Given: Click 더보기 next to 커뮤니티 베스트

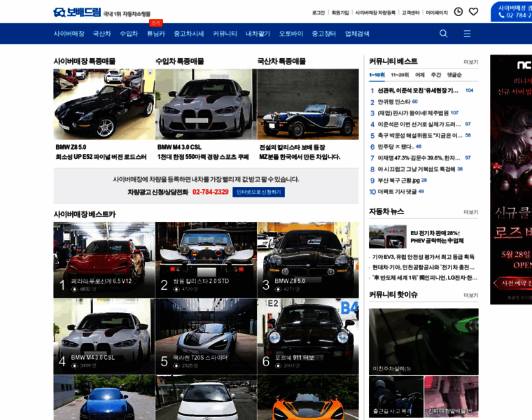Looking at the screenshot, I should [x=471, y=62].
